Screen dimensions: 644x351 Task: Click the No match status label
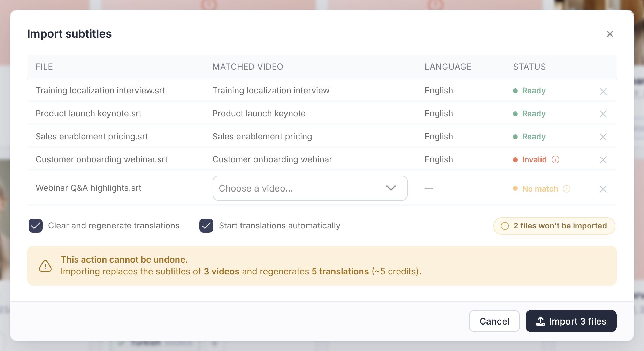[x=540, y=189]
